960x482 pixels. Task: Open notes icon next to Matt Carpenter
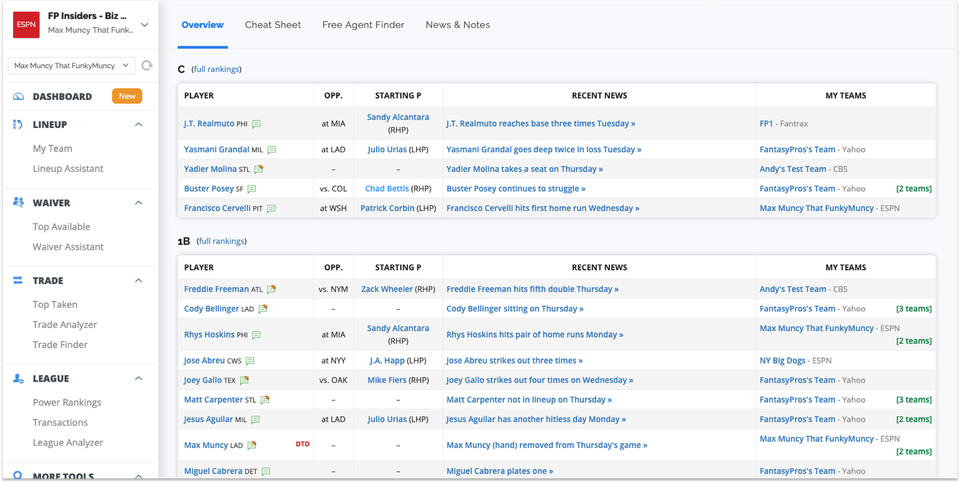pyautogui.click(x=264, y=400)
